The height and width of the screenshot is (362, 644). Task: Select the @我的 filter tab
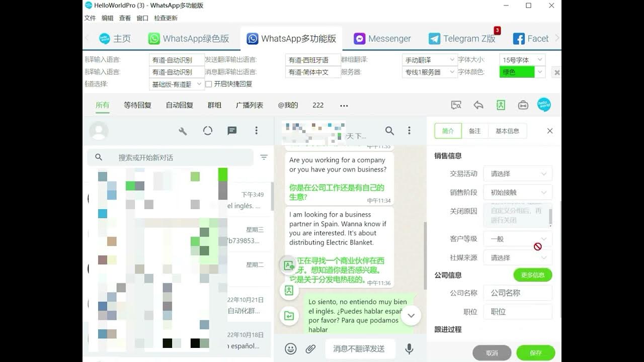click(x=288, y=105)
